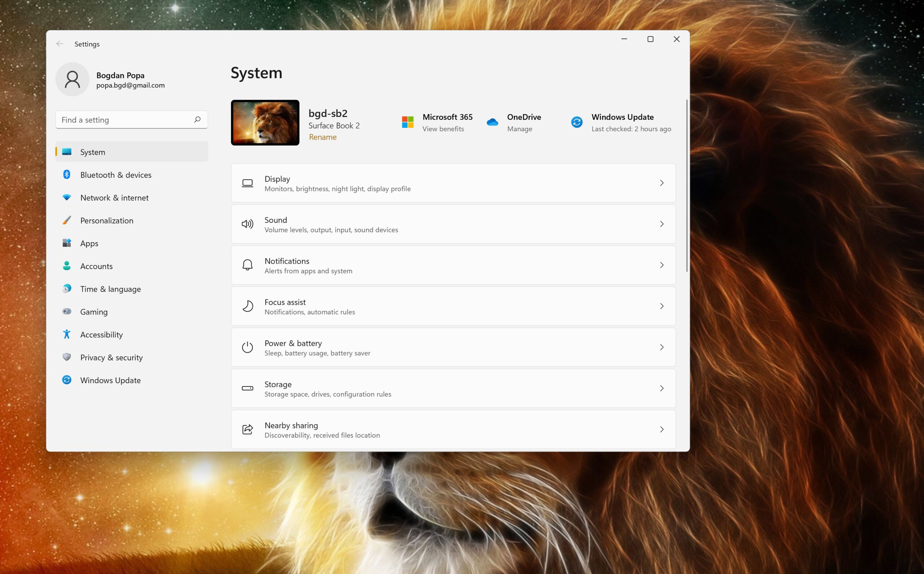Viewport: 924px width, 574px height.
Task: Click the Windows Update sync icon in header
Action: pyautogui.click(x=577, y=122)
